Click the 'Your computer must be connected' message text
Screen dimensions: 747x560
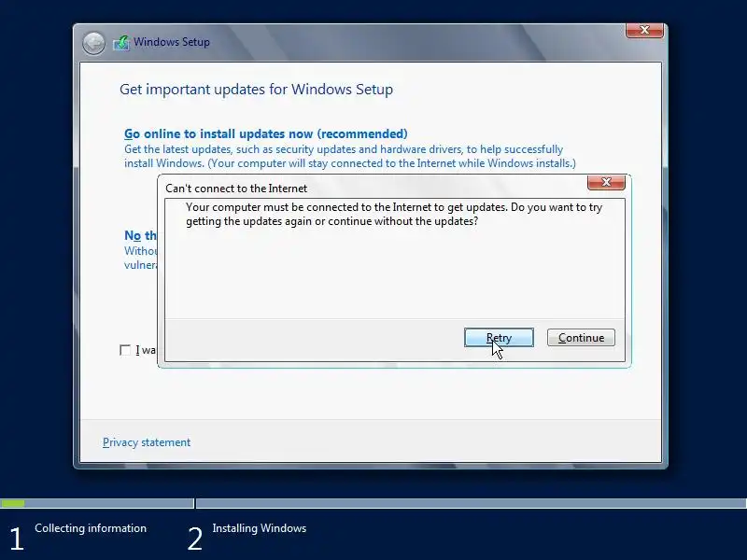[x=394, y=215]
